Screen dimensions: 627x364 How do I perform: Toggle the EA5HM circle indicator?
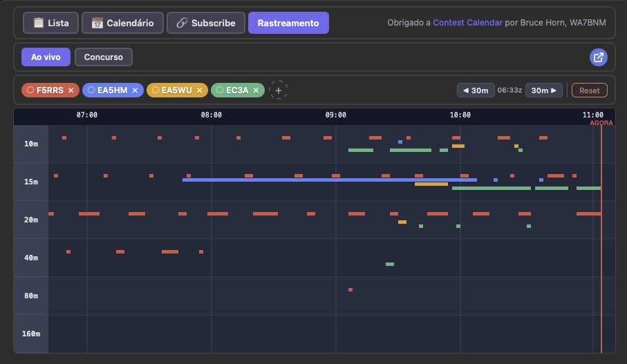91,90
